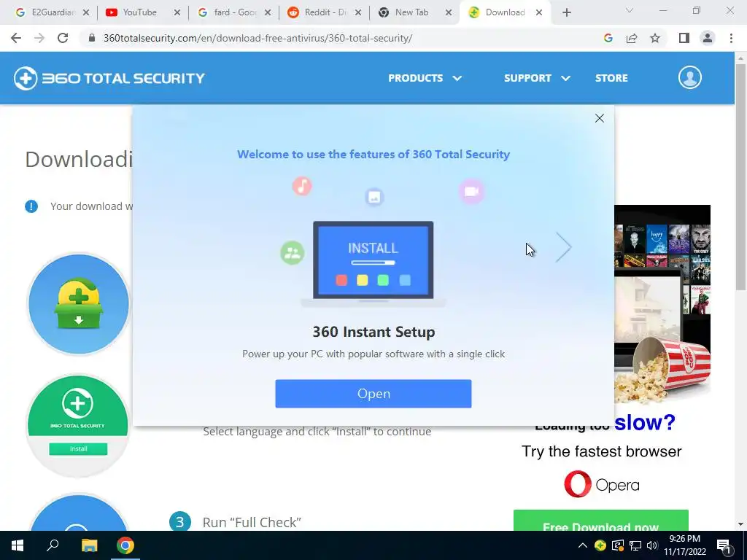Click '360 Instant Setup' heading
Image resolution: width=747 pixels, height=560 pixels.
pyautogui.click(x=373, y=332)
